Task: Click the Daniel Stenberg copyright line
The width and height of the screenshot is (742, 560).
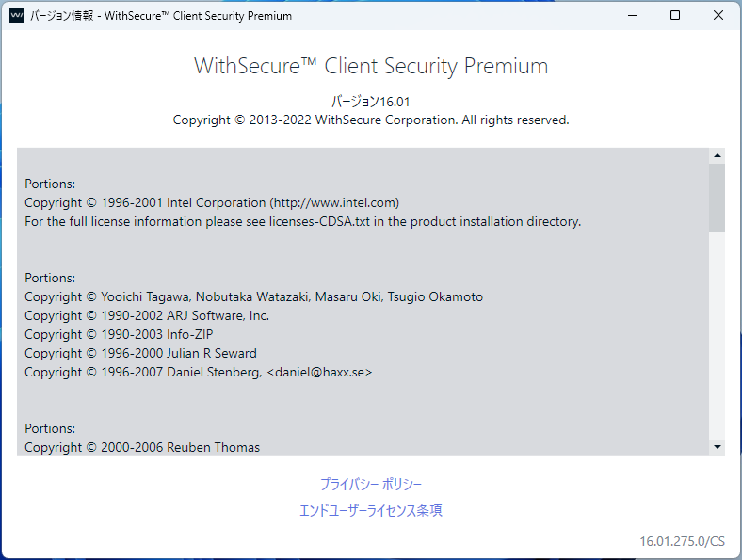Action: pos(199,372)
